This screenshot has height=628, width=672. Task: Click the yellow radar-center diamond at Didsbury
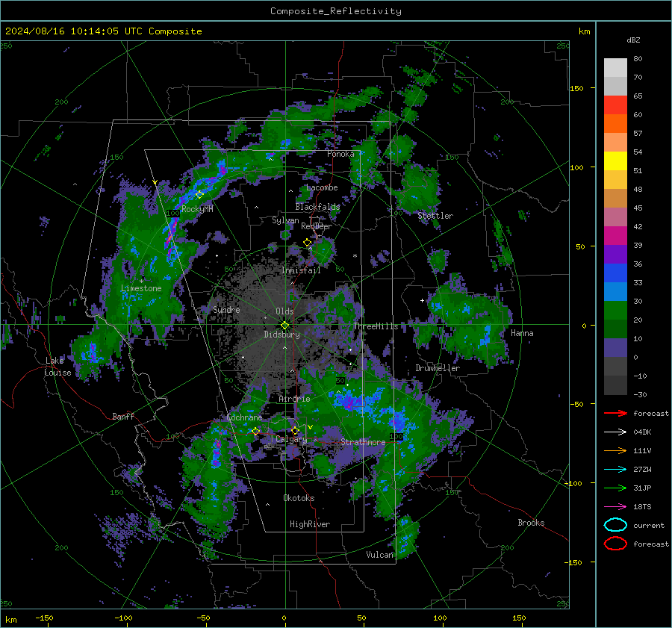pyautogui.click(x=284, y=326)
